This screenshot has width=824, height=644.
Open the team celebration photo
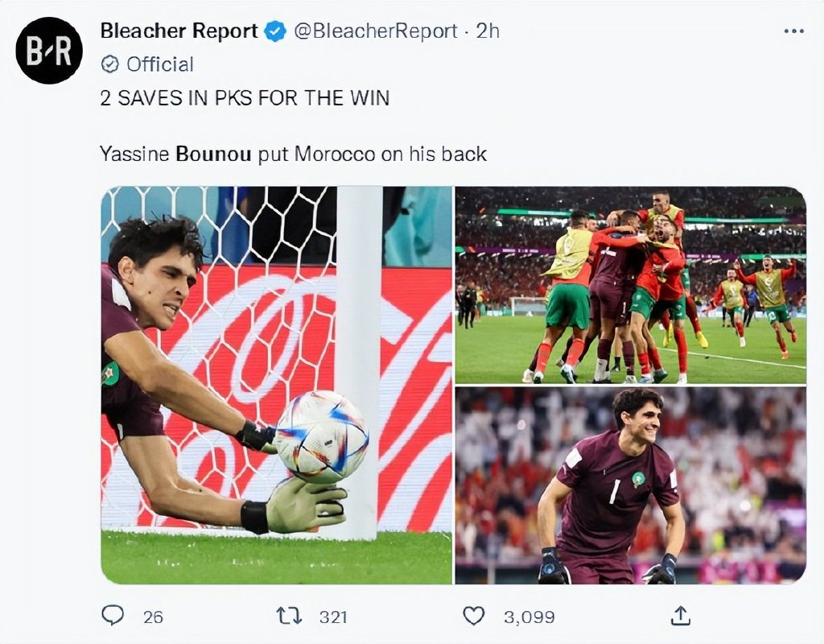(x=631, y=285)
